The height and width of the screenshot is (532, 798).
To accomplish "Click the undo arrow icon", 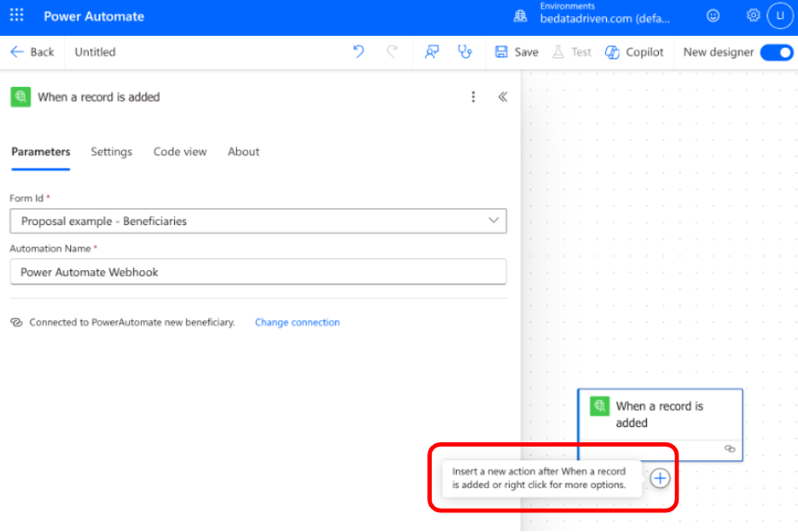I will 358,51.
